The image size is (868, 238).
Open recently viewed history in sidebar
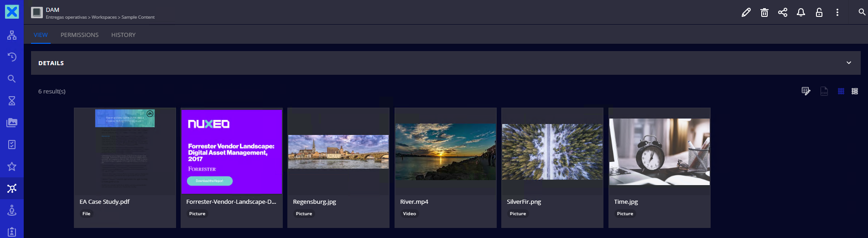tap(12, 57)
